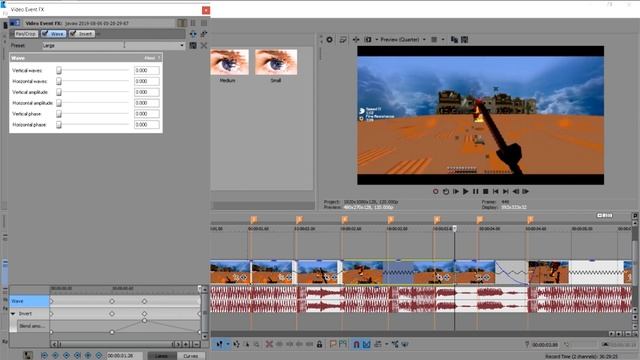
Task: Click the red record button under preview
Action: click(x=436, y=191)
